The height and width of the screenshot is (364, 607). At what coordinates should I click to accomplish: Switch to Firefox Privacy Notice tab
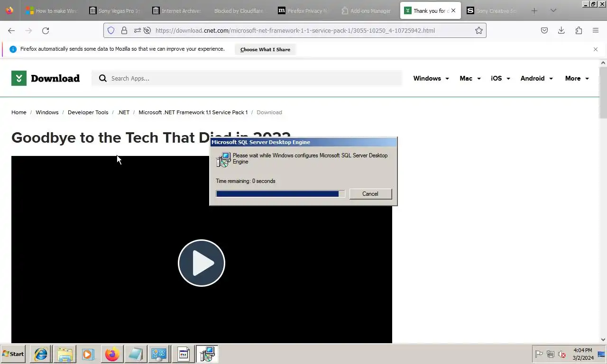click(303, 10)
